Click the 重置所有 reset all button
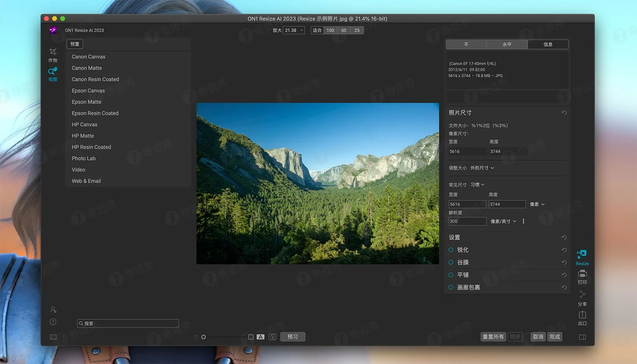637x364 pixels. click(x=493, y=337)
